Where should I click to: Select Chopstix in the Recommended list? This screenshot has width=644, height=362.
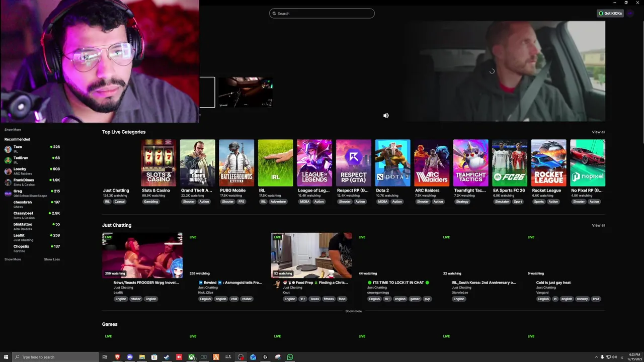[x=32, y=248]
